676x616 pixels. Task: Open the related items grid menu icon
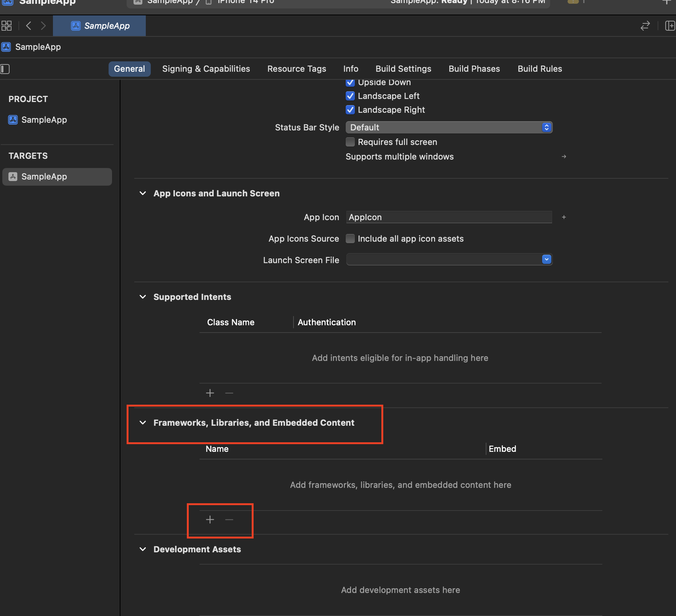tap(7, 26)
